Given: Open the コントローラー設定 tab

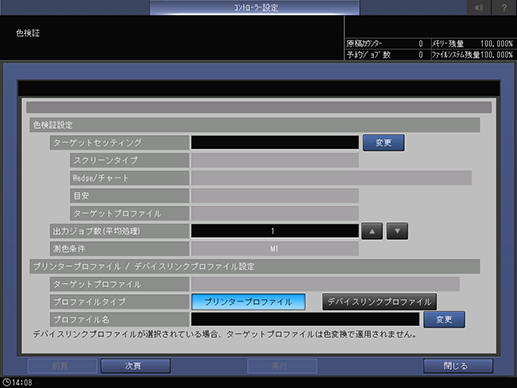Looking at the screenshot, I should pyautogui.click(x=255, y=7).
